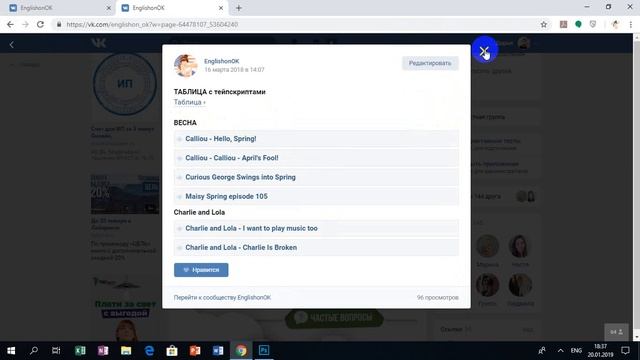640x360 pixels.
Task: Click the page vertical scrollbar
Action: point(636,187)
